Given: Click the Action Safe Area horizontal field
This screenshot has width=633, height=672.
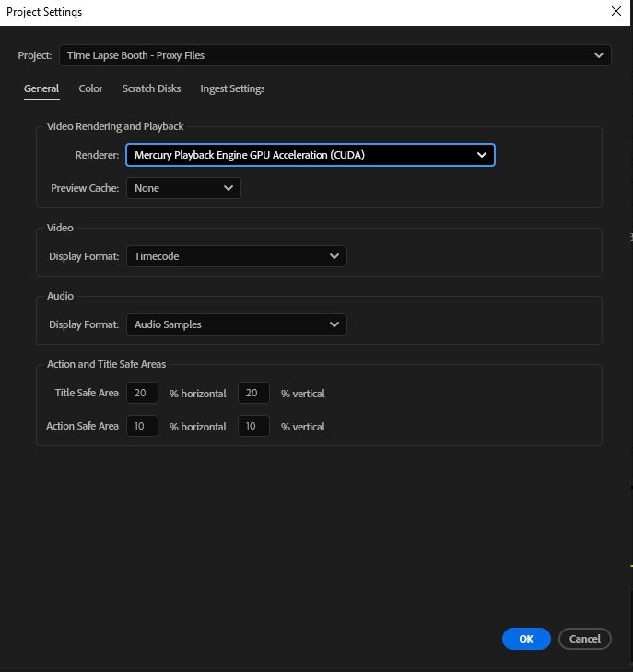Looking at the screenshot, I should click(x=142, y=426).
